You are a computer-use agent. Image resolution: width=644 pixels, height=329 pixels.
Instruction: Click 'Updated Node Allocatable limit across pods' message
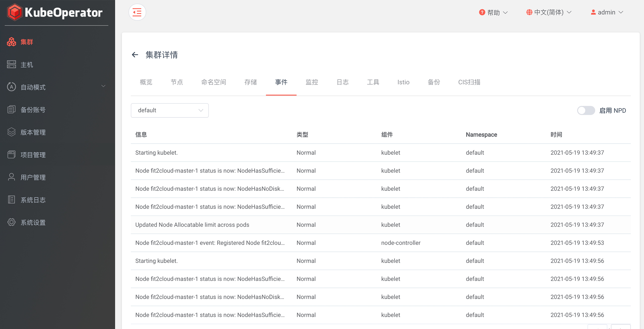pos(192,225)
